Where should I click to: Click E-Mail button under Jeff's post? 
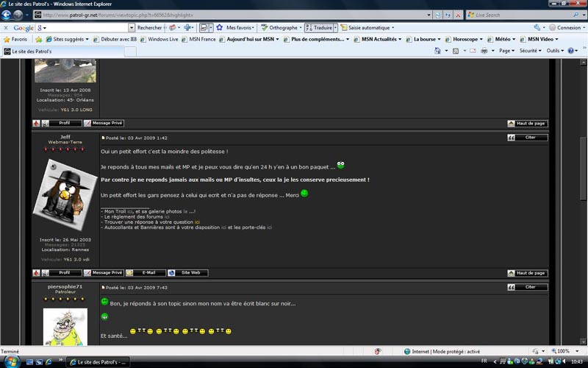pos(146,273)
